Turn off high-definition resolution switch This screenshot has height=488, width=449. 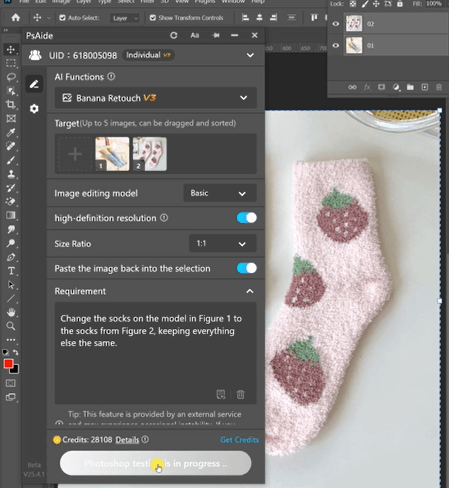(x=247, y=218)
